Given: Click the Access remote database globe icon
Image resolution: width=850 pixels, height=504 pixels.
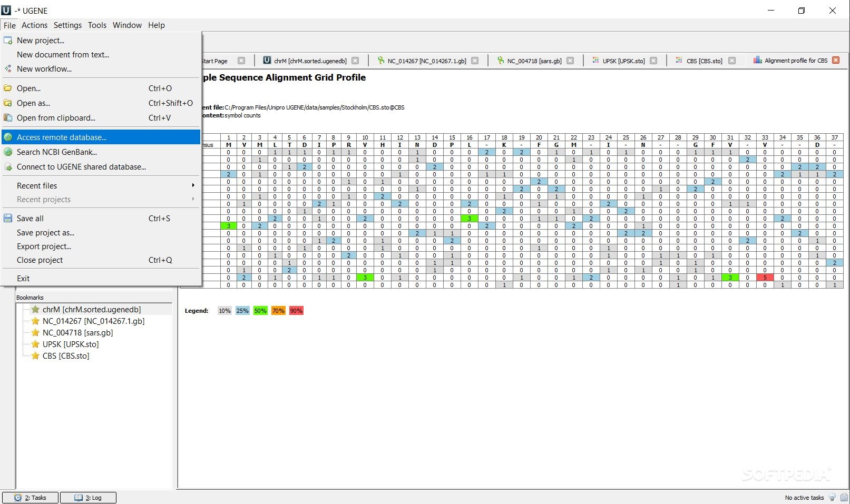Looking at the screenshot, I should (8, 137).
